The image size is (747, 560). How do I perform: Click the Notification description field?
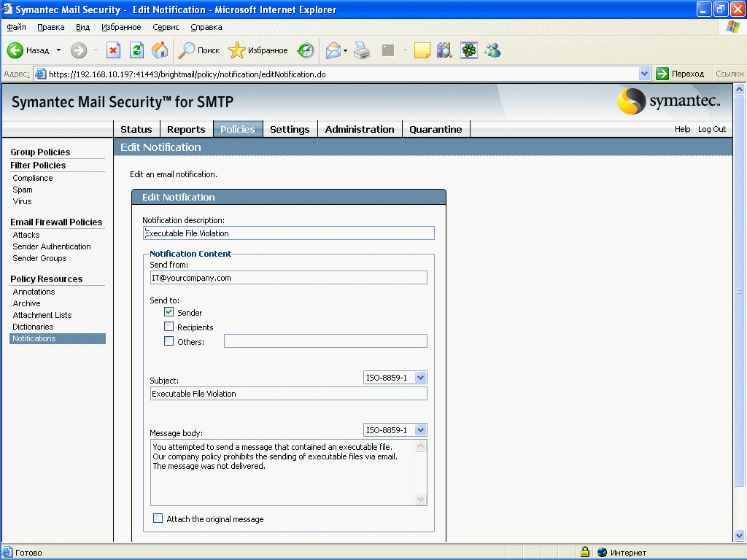point(289,233)
